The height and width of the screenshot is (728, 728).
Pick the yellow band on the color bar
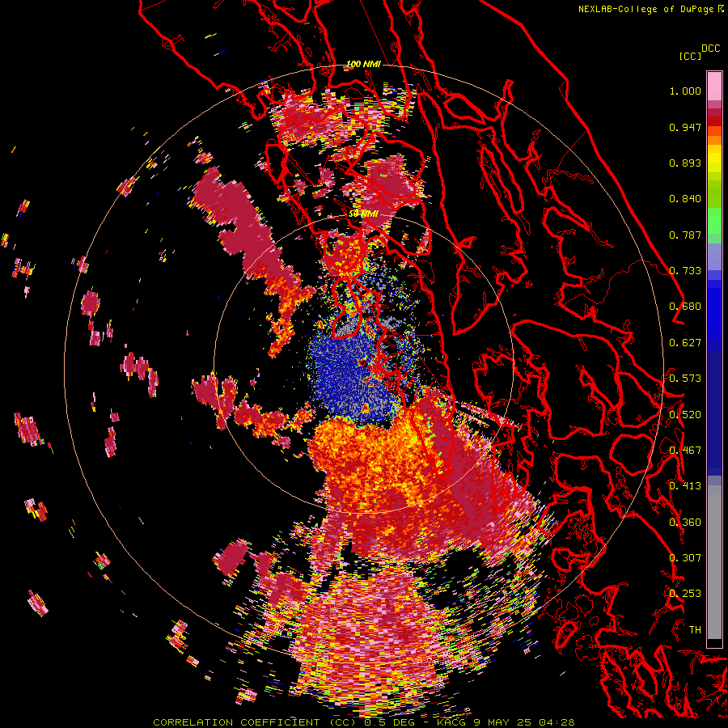pos(714,159)
